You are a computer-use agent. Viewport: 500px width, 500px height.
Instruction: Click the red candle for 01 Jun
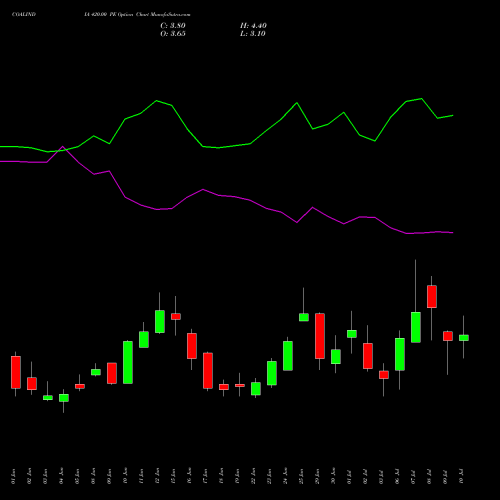pyautogui.click(x=16, y=372)
